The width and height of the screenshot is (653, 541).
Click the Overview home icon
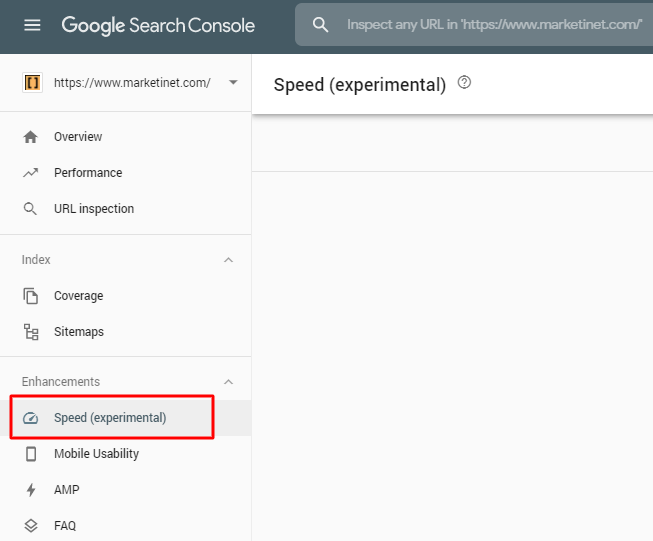[30, 137]
